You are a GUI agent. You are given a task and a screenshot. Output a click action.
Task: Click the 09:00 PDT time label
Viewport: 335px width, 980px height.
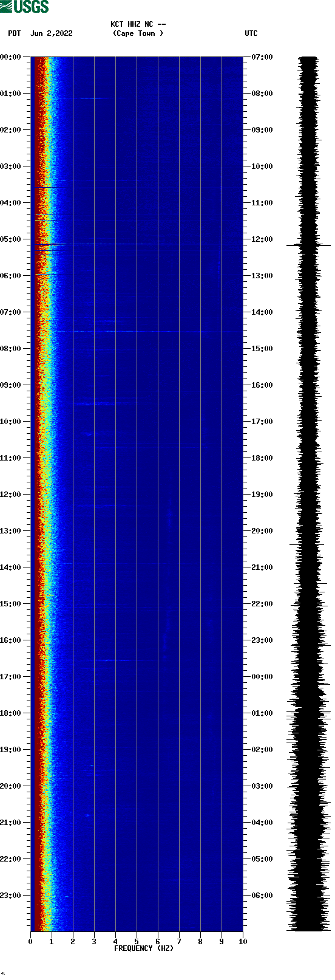(10, 385)
